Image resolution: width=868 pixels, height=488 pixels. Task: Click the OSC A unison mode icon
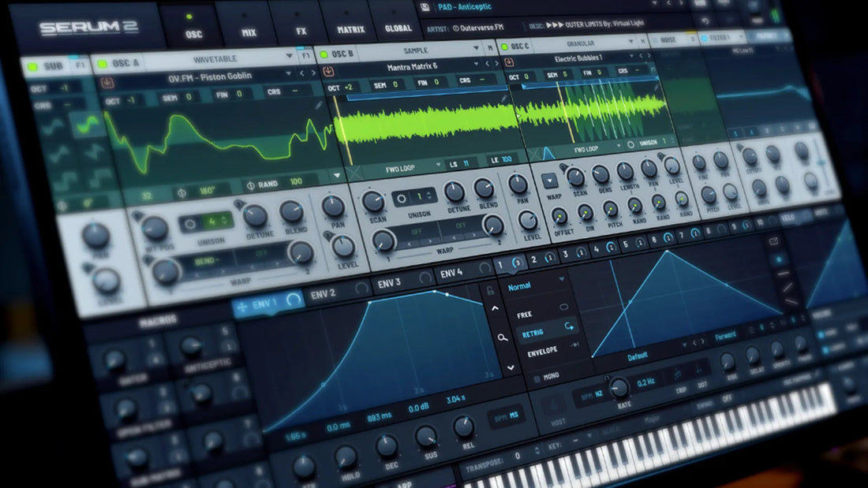click(190, 224)
